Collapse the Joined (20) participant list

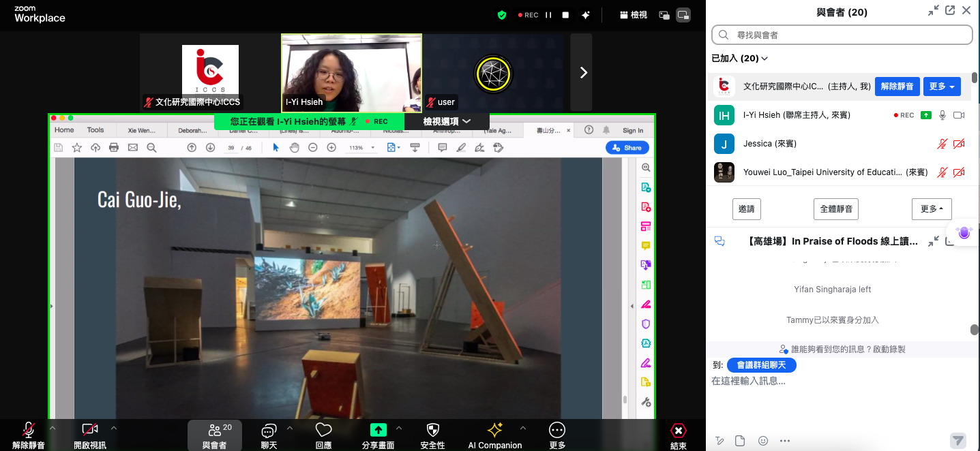click(740, 59)
